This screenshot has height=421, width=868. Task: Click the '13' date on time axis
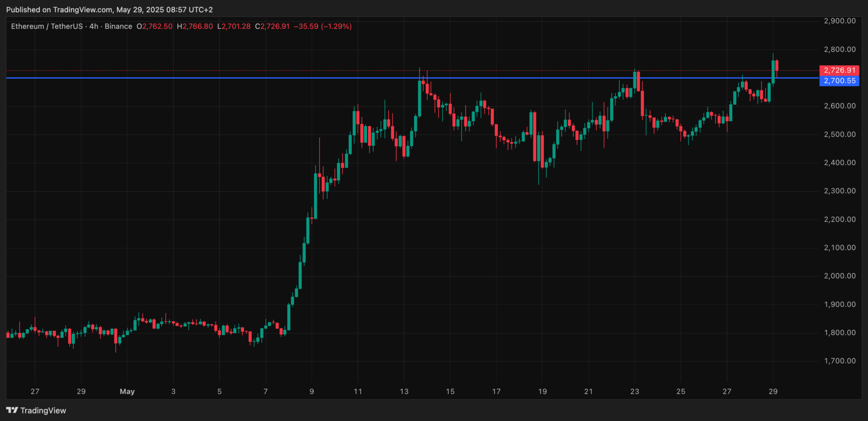coord(404,392)
